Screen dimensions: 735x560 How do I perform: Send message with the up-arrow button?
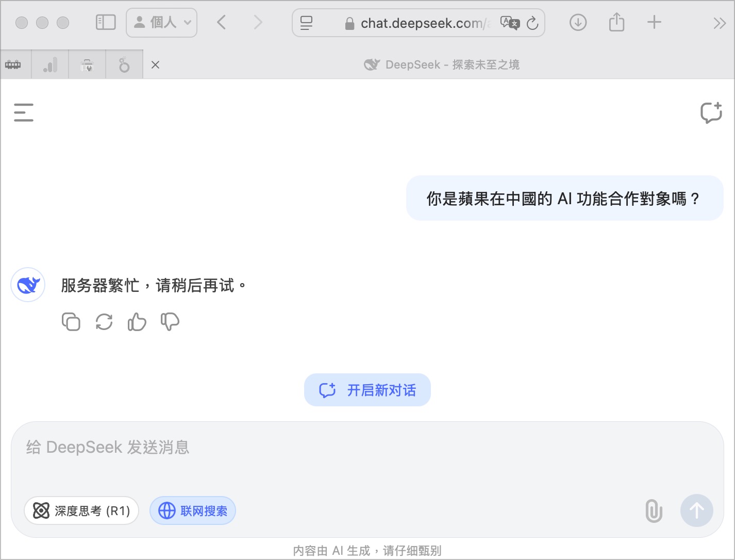click(x=697, y=510)
